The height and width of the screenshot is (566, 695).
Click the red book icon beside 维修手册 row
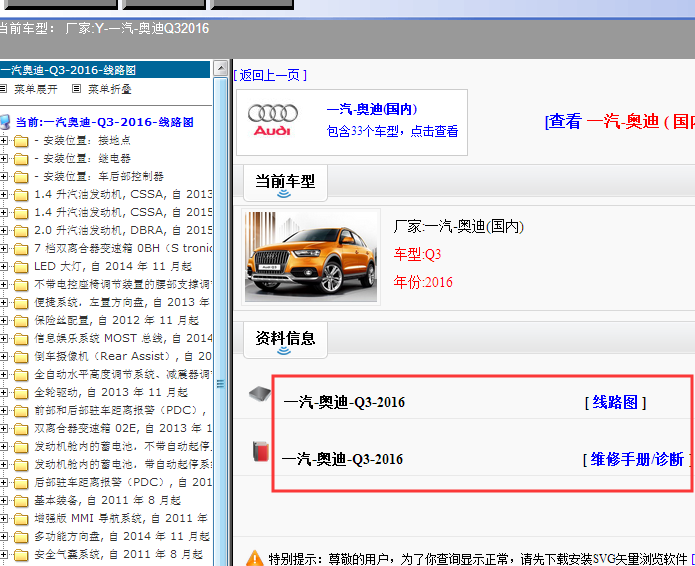click(261, 451)
